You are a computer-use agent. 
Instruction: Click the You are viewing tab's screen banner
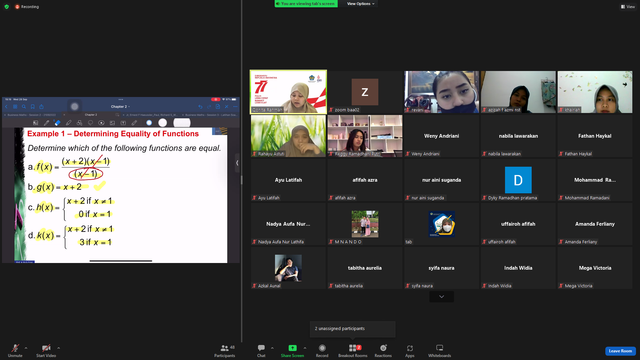tap(306, 4)
